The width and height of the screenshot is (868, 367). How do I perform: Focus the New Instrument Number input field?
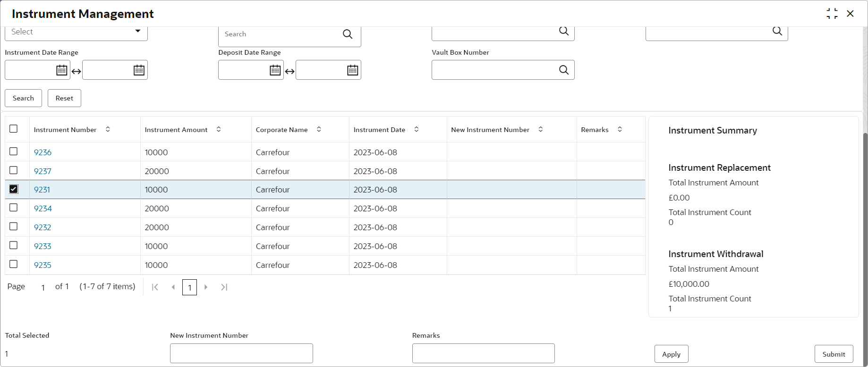(241, 353)
